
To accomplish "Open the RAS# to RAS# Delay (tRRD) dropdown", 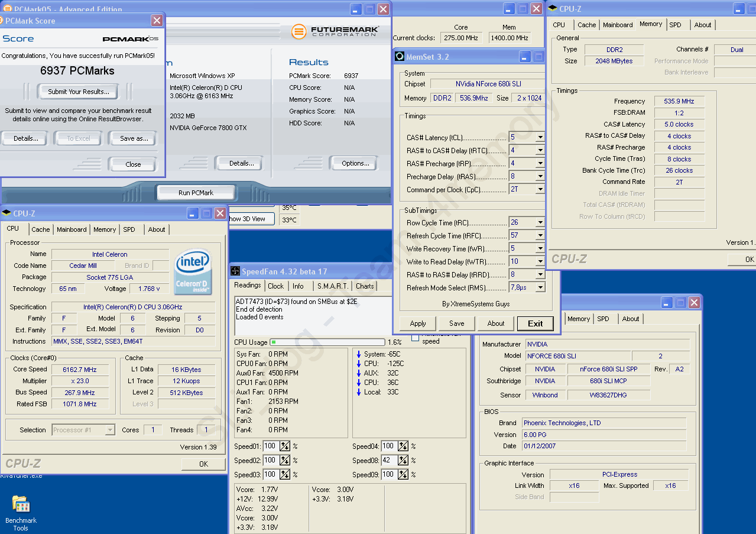I will point(540,274).
